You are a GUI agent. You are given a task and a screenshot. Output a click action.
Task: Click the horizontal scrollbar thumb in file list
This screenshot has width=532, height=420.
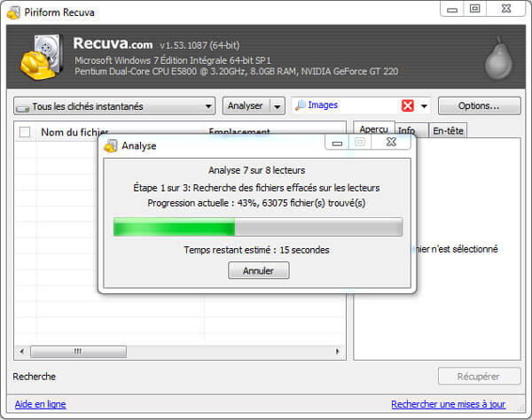click(x=78, y=351)
